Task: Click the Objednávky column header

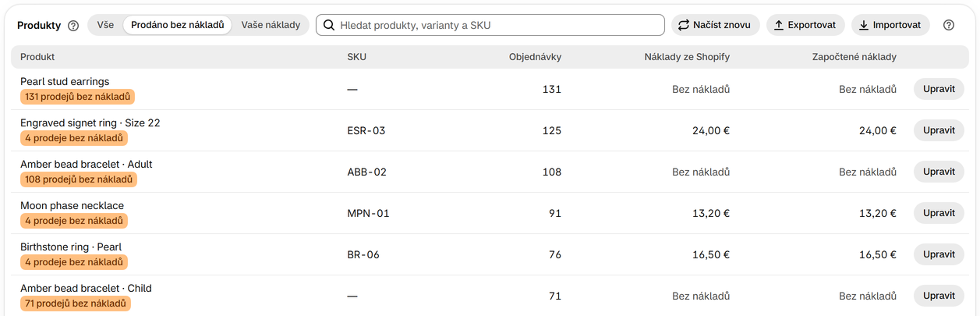Action: pos(535,57)
